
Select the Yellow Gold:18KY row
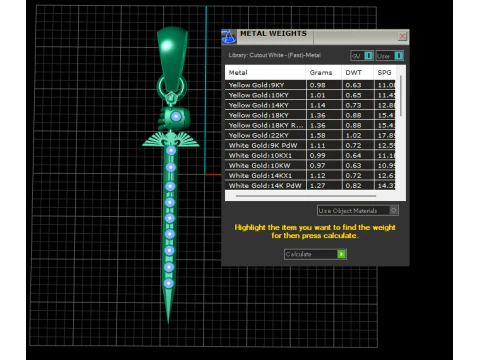pyautogui.click(x=310, y=115)
